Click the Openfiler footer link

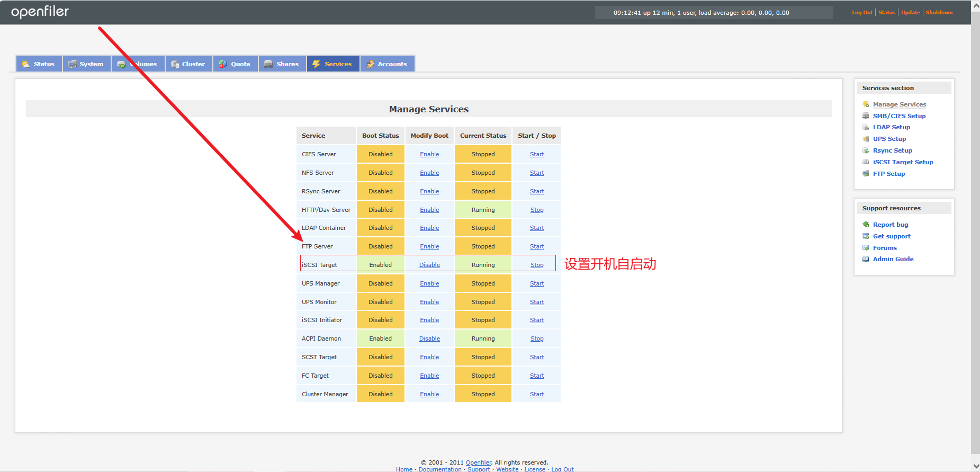coord(478,462)
